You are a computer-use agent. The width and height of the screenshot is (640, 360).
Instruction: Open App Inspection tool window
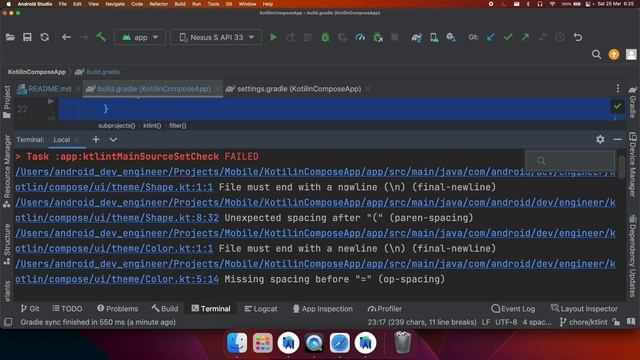[323, 309]
